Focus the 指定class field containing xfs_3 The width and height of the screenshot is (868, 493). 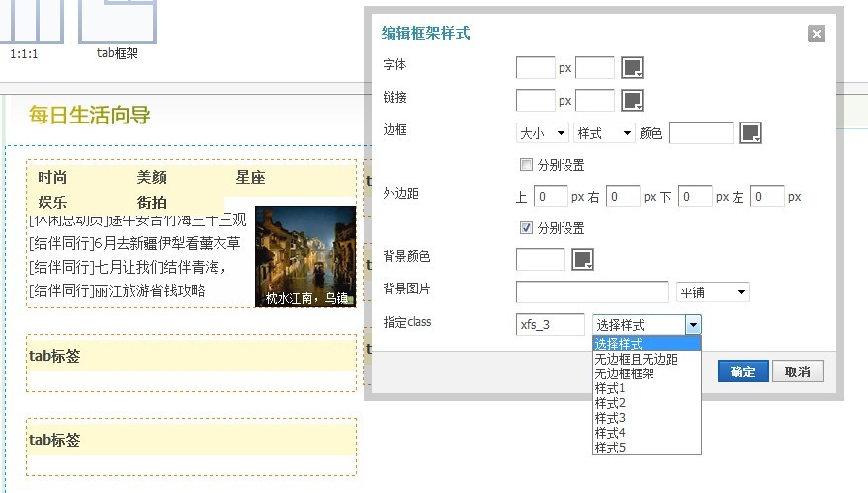click(x=551, y=324)
